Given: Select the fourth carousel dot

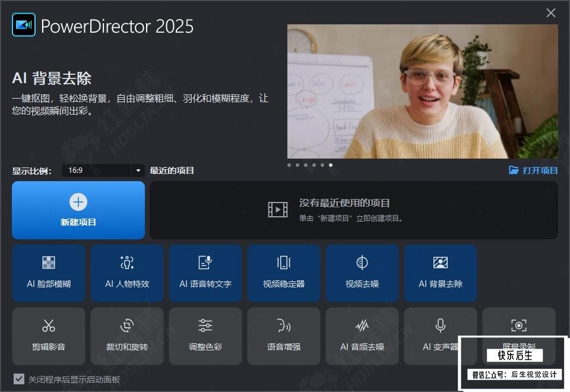Looking at the screenshot, I should [314, 165].
